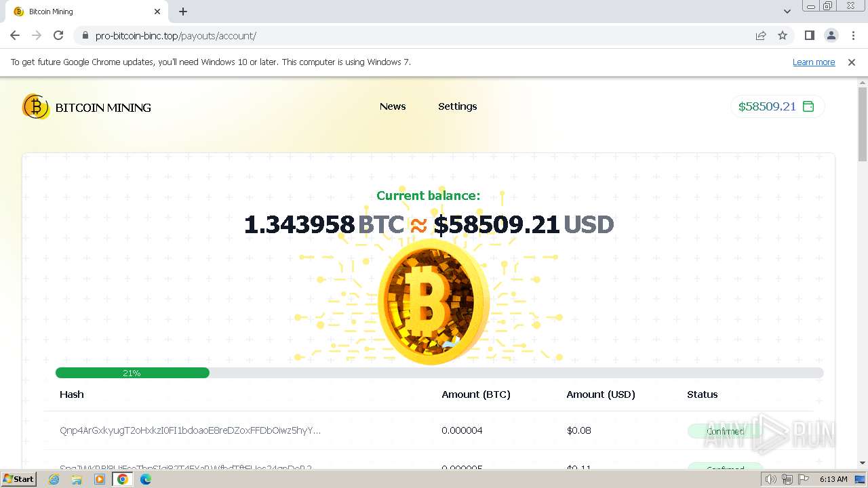Open the Chrome three-dot menu
The image size is (868, 488).
tap(853, 35)
